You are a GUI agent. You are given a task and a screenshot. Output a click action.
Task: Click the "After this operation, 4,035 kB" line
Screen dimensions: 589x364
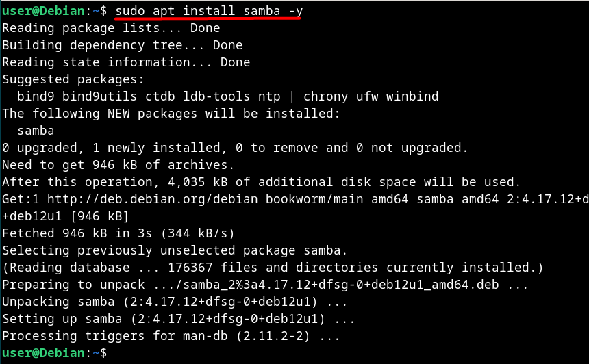(261, 182)
